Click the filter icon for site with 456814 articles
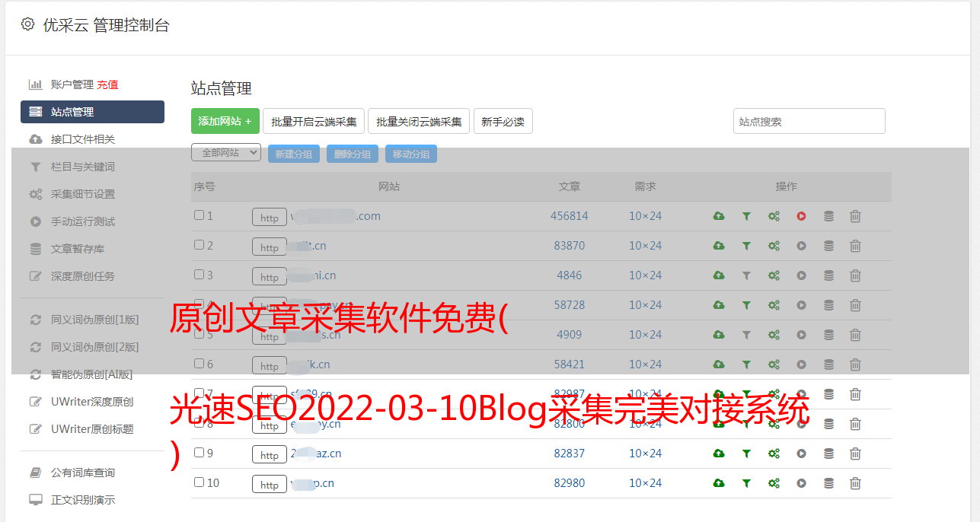This screenshot has height=522, width=980. (746, 216)
